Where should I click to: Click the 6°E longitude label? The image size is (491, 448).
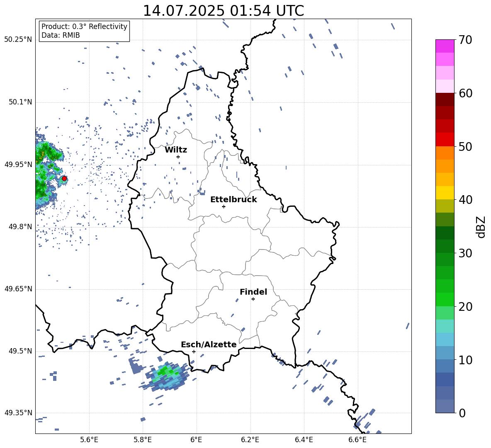[x=196, y=440]
